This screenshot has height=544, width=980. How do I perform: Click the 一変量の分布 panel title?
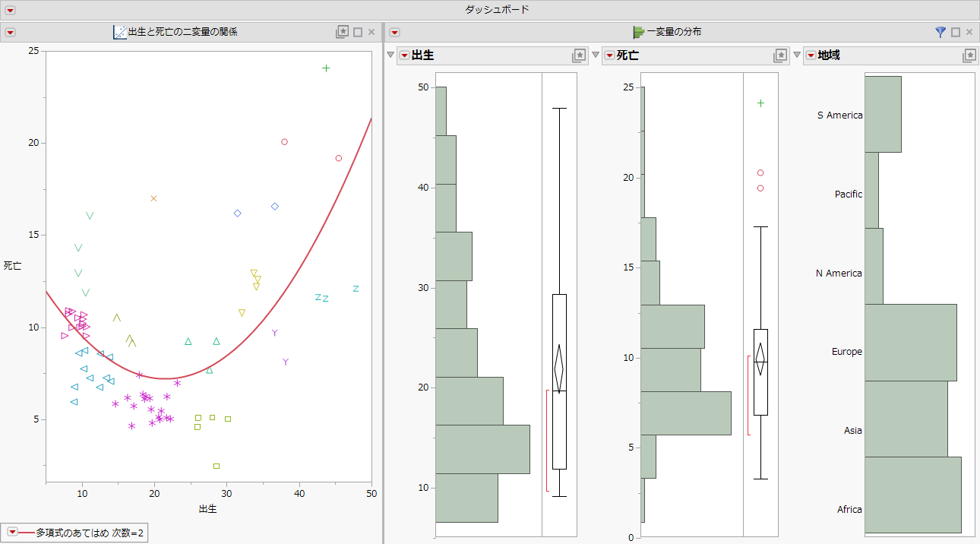pyautogui.click(x=675, y=32)
